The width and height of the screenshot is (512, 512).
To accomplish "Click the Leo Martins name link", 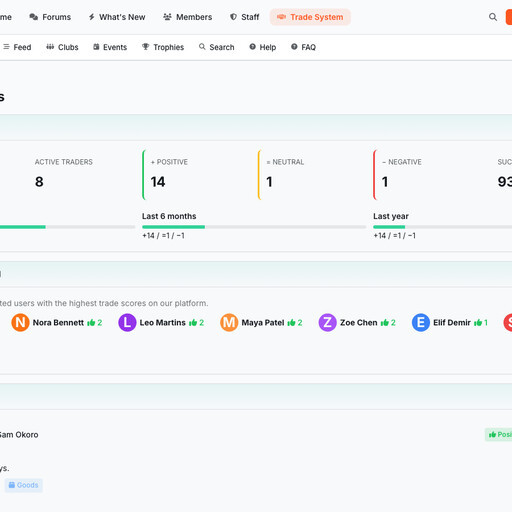I will pos(163,323).
